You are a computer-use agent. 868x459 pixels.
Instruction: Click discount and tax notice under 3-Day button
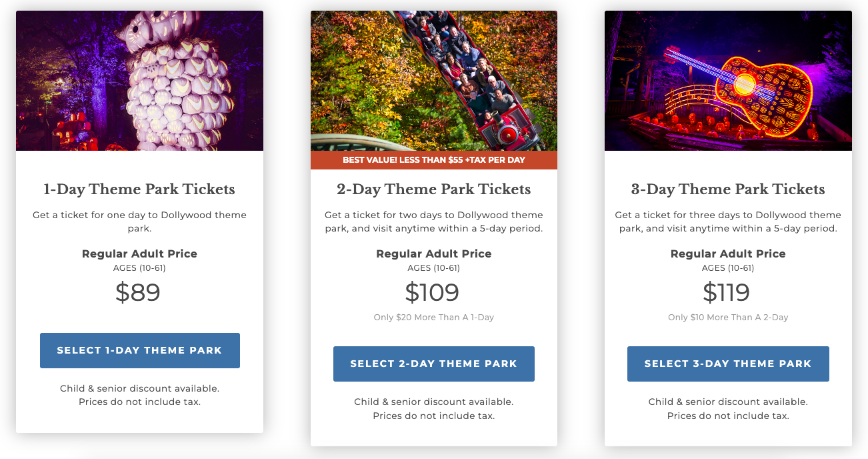tap(727, 409)
